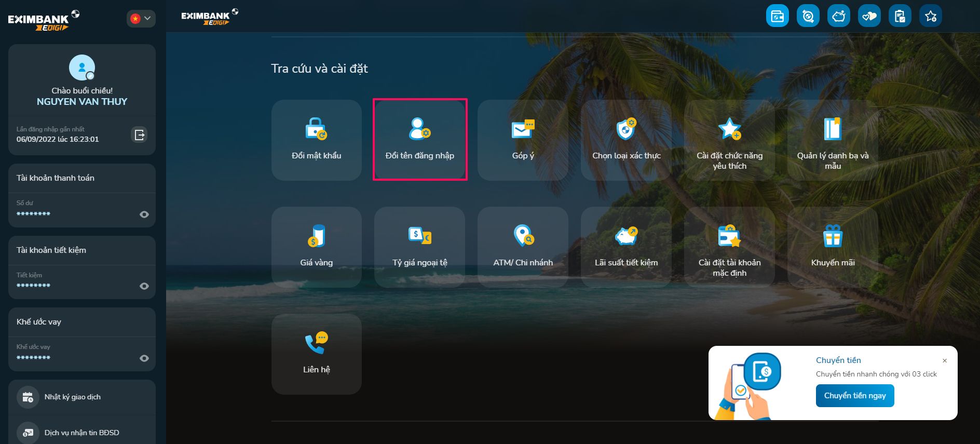Close the Chuyển tiền popup

coord(945,361)
